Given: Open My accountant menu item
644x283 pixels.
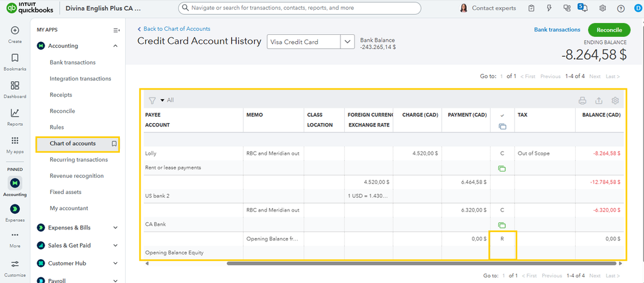Looking at the screenshot, I should (69, 208).
